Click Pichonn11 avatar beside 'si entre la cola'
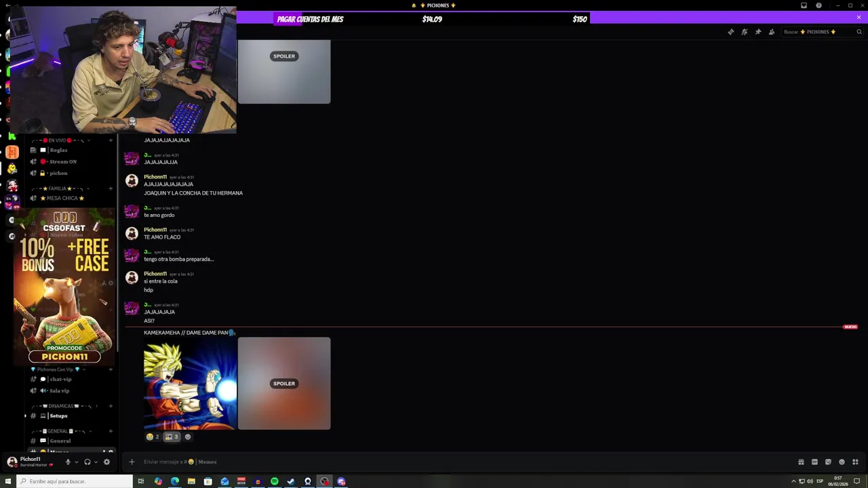 pos(132,277)
